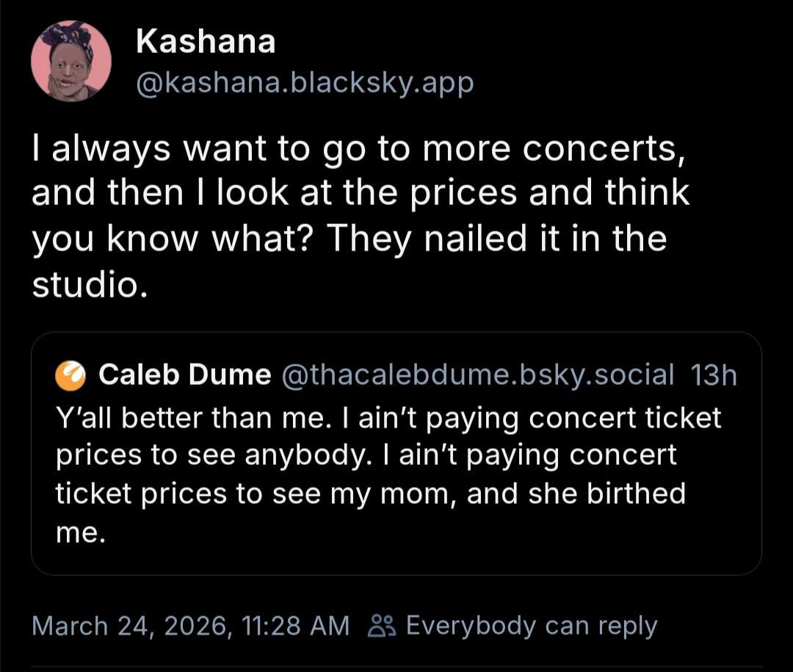
Task: Open the Everybody can reply setting
Action: [531, 626]
